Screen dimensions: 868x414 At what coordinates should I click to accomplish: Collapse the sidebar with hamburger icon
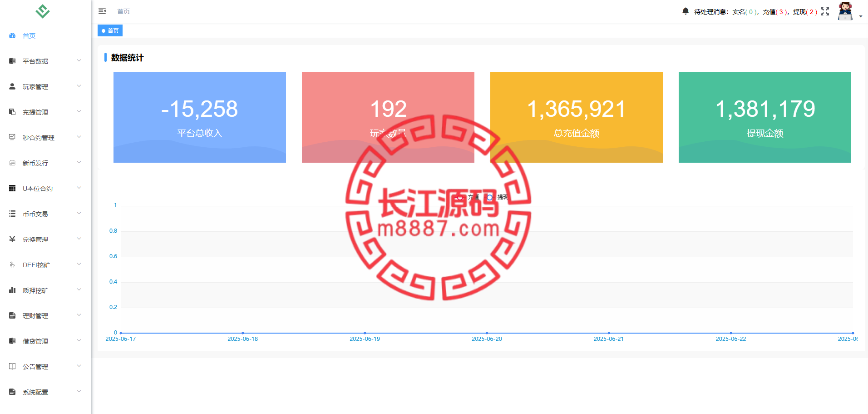(102, 11)
